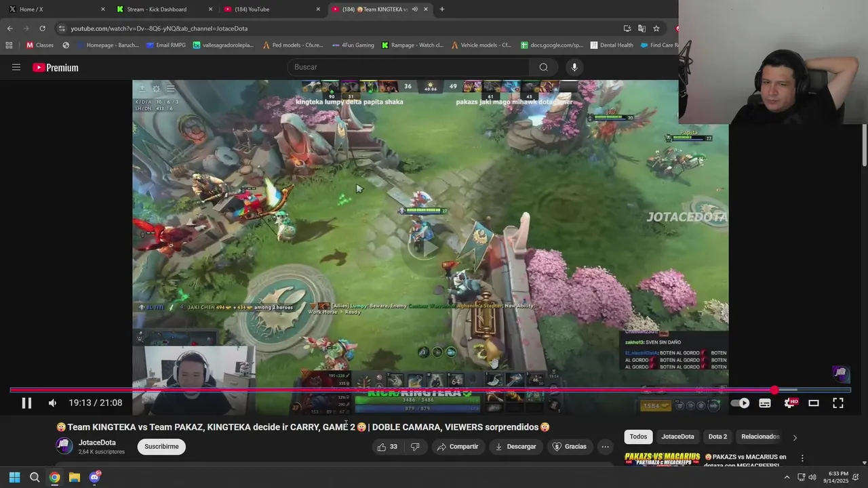Viewport: 868px width, 488px height.
Task: Click the Descargar download button
Action: 516,447
